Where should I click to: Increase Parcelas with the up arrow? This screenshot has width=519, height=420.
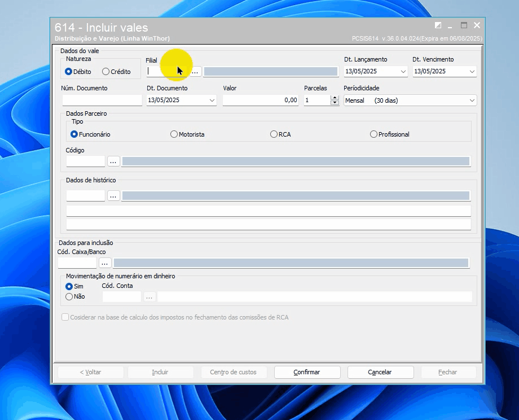click(x=335, y=98)
